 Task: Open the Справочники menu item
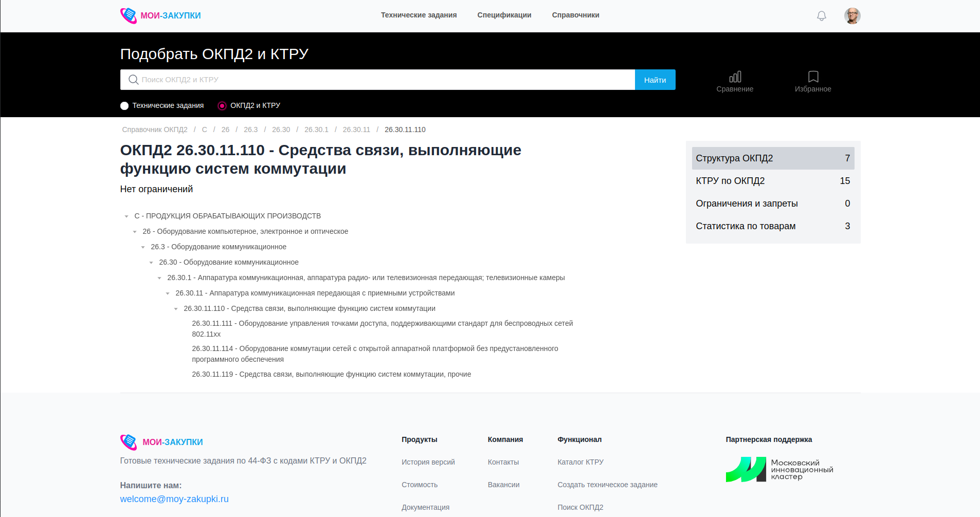coord(575,15)
